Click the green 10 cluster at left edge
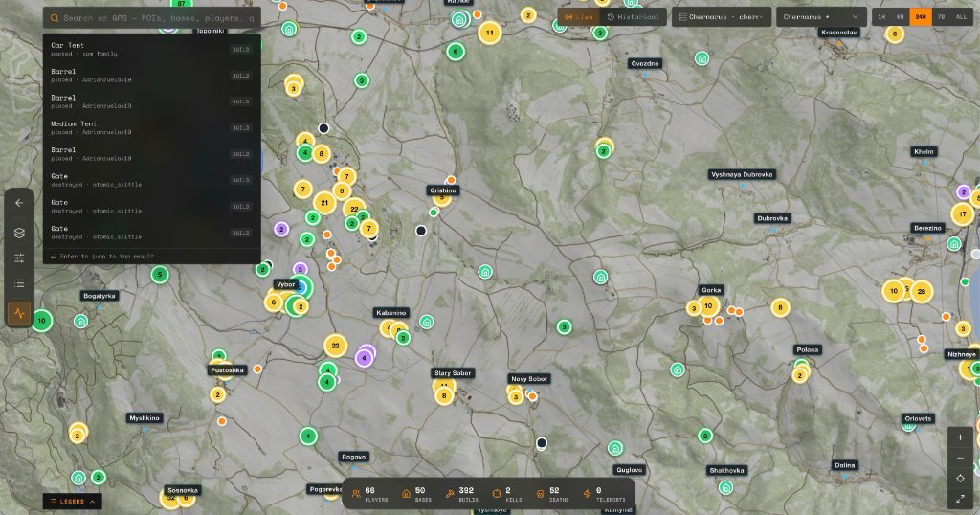This screenshot has width=980, height=515. (x=41, y=321)
